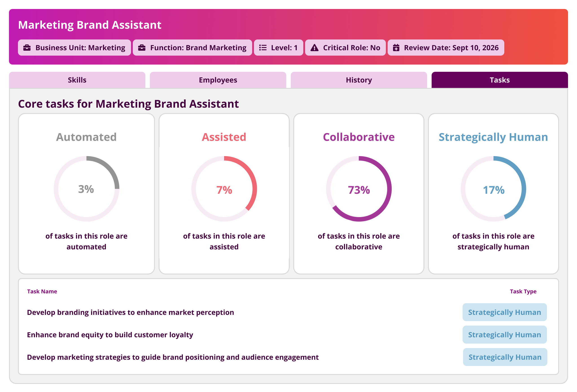Select the Strategically Human card heading
The width and height of the screenshot is (577, 392).
[x=493, y=137]
